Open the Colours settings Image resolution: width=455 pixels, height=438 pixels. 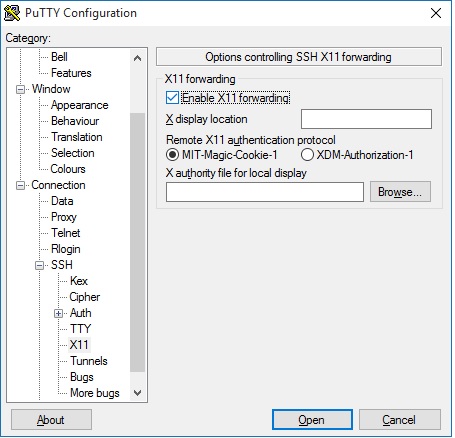68,169
